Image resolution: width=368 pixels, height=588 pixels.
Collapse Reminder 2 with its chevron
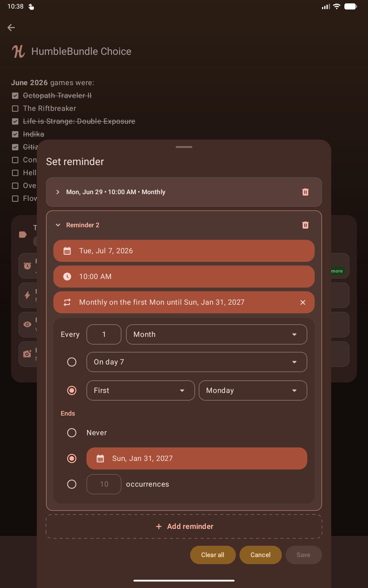(x=58, y=225)
